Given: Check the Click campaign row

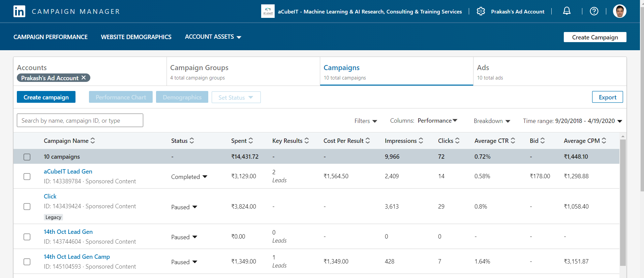Looking at the screenshot, I should pos(27,207).
